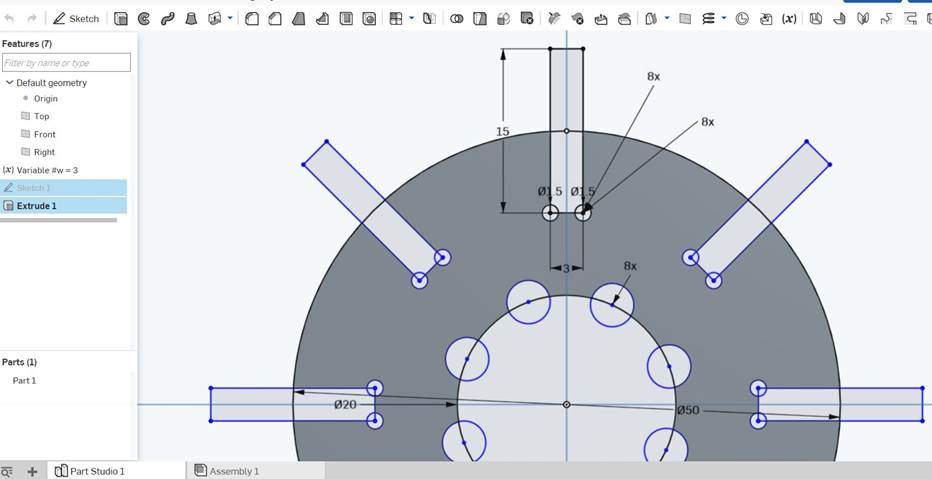Select the Linear pattern tool
This screenshot has width=932, height=479.
396,18
